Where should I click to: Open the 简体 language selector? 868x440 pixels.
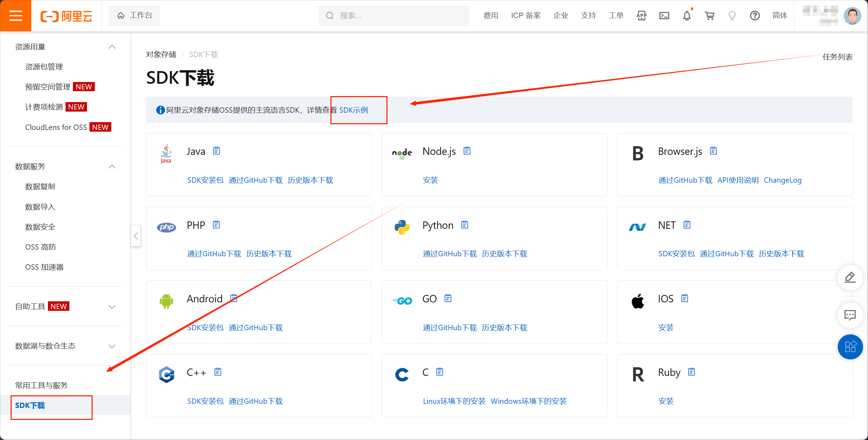(x=780, y=15)
